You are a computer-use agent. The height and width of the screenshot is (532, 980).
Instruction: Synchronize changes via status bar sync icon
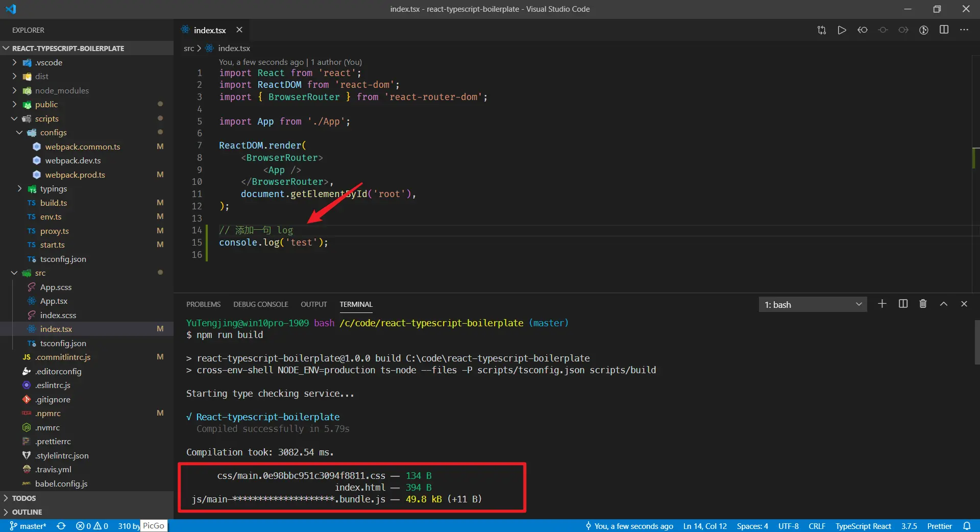(61, 526)
